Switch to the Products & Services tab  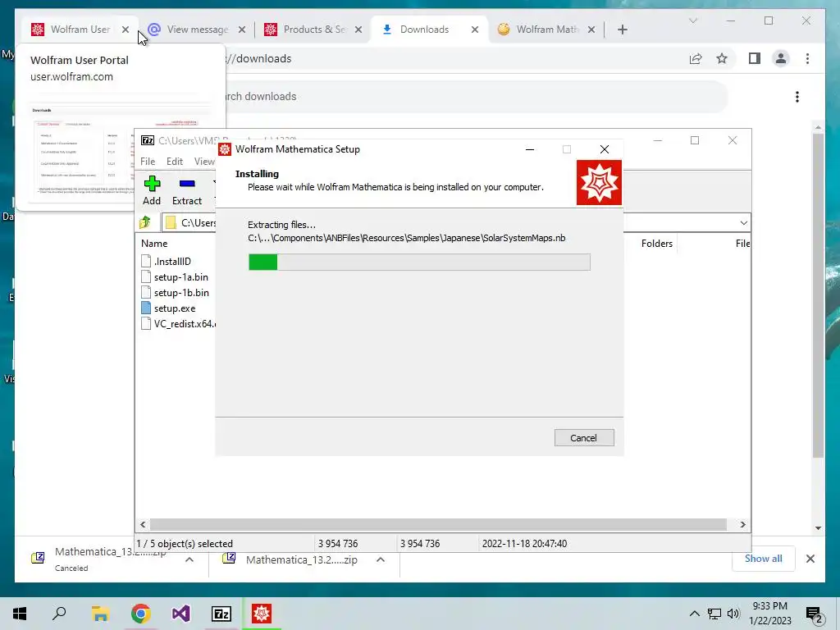(x=314, y=30)
